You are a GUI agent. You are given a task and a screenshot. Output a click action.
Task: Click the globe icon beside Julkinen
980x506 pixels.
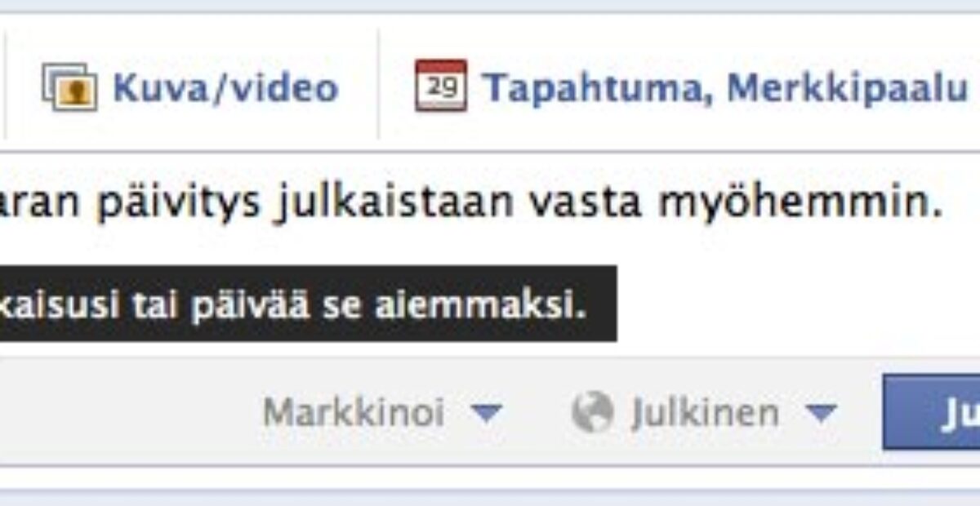coord(591,413)
